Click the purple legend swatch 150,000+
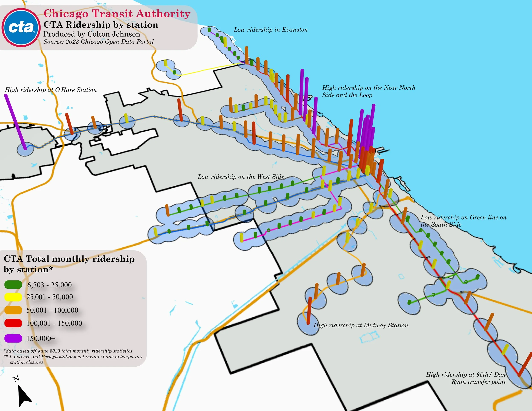The image size is (532, 411). pyautogui.click(x=13, y=338)
